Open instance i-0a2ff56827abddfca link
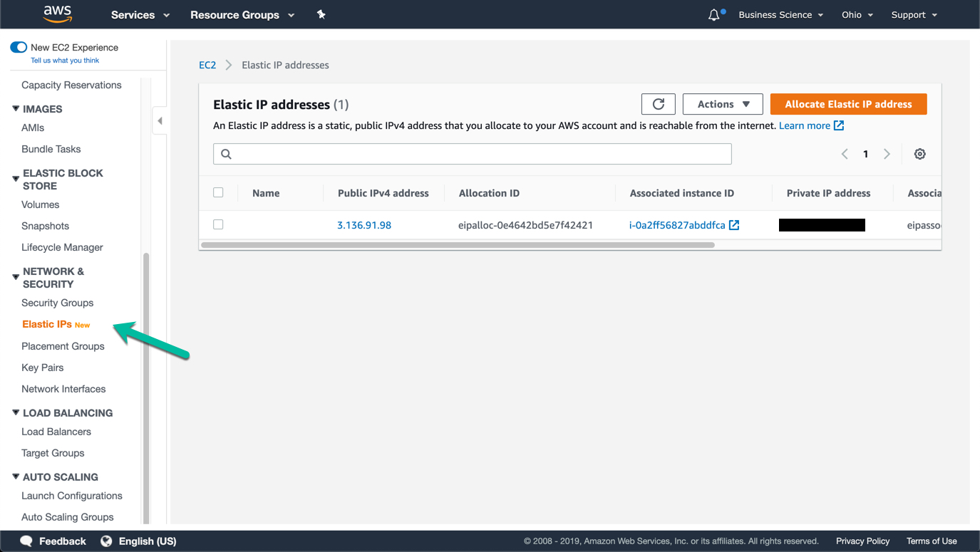The height and width of the screenshot is (552, 980). 677,225
